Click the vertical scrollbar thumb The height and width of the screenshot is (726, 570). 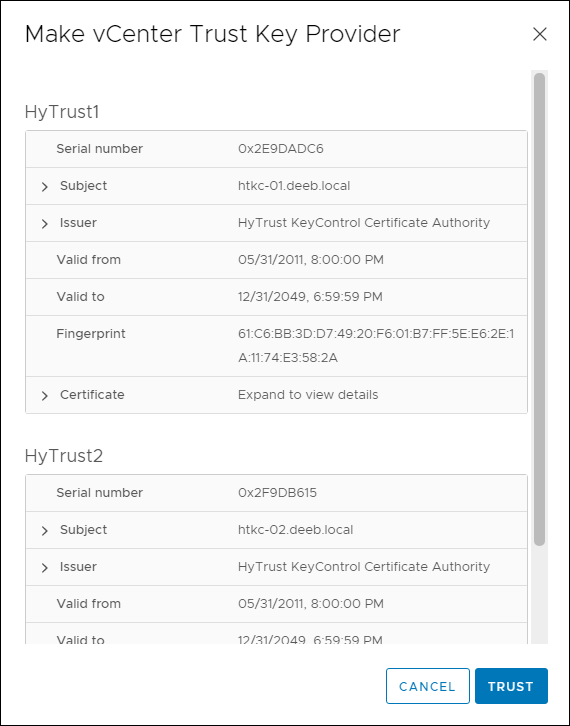click(x=539, y=309)
